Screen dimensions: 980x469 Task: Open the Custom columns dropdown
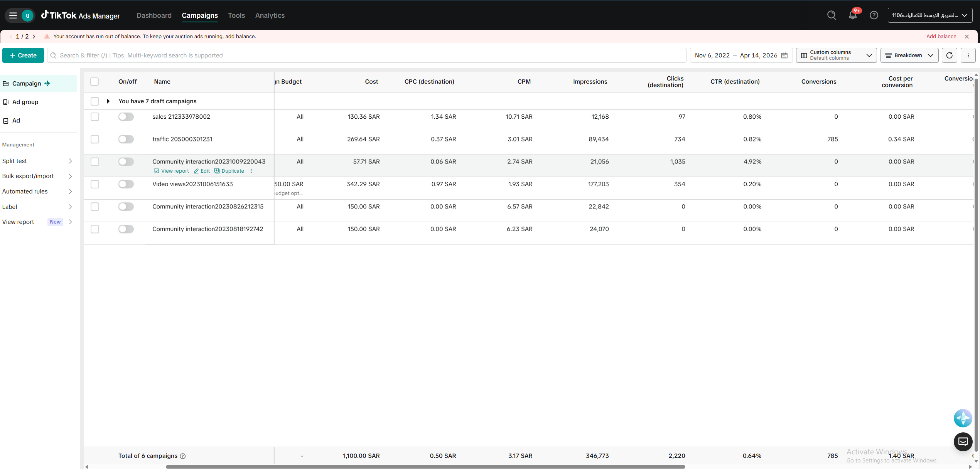tap(836, 55)
